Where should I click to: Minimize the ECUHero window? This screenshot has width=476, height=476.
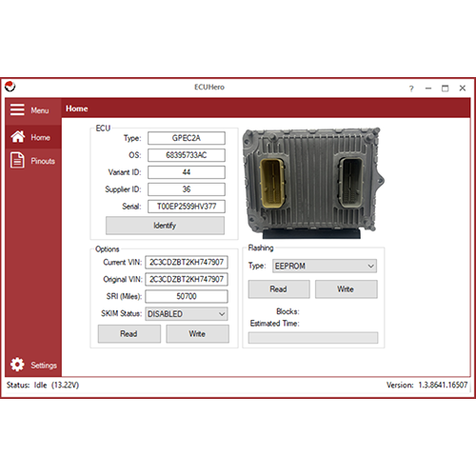(428, 89)
